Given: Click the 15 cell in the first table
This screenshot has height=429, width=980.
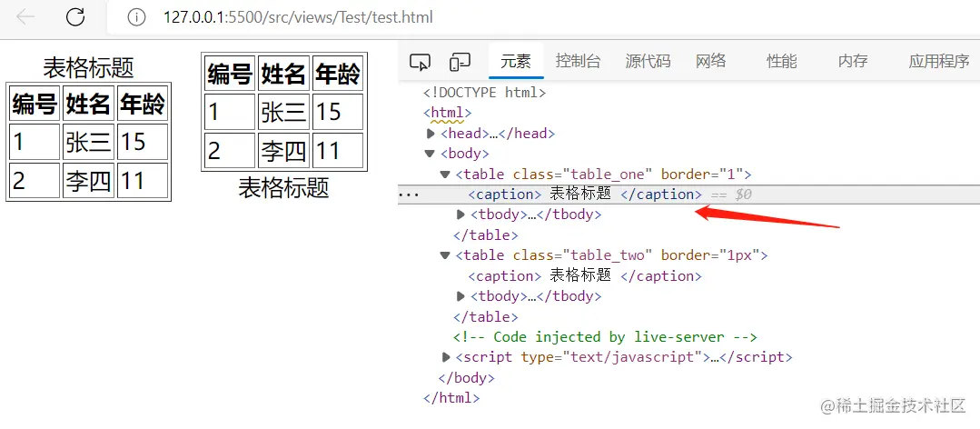Looking at the screenshot, I should coord(143,142).
